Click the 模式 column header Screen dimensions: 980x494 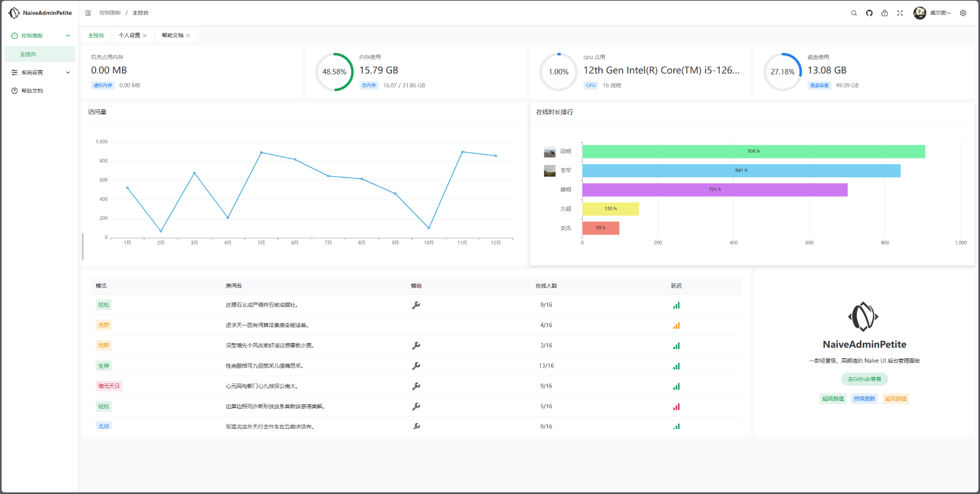tap(101, 286)
